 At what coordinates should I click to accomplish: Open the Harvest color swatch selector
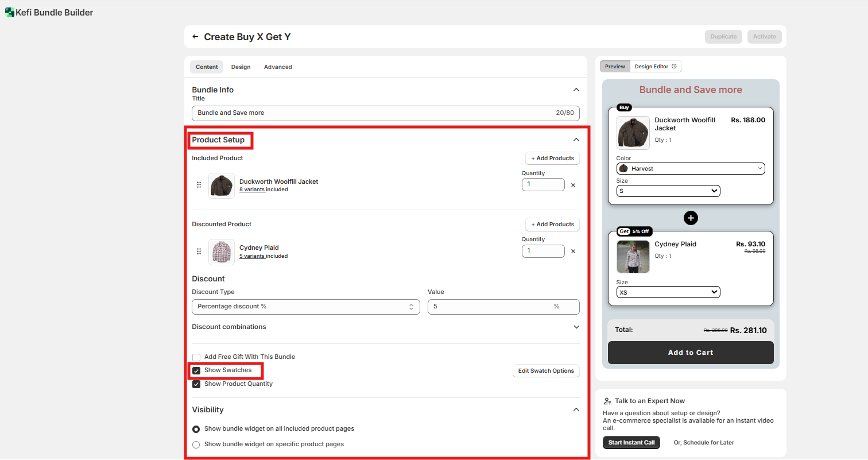(691, 169)
